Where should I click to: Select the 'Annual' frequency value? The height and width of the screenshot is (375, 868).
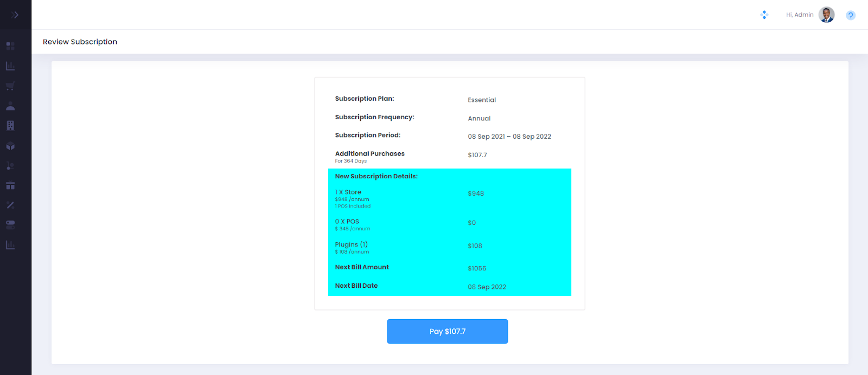479,118
